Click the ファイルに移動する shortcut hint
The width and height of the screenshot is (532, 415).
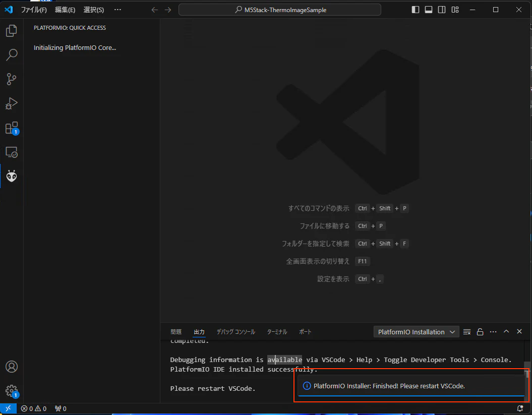point(324,226)
